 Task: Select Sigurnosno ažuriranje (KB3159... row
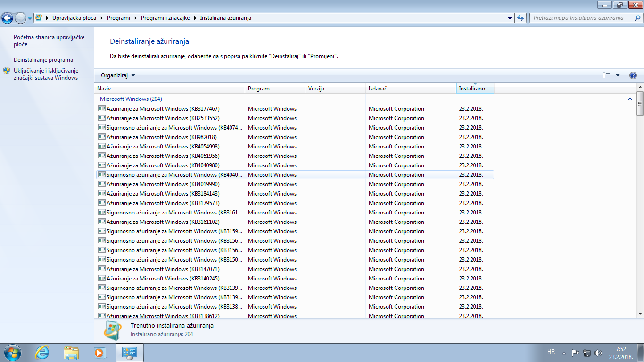[295, 231]
